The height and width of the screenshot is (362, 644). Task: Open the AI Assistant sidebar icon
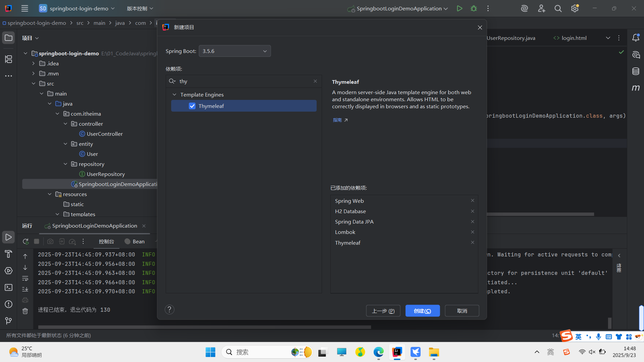636,55
